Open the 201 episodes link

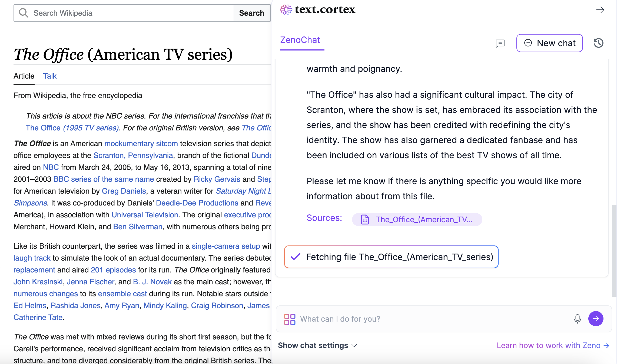coord(113,270)
